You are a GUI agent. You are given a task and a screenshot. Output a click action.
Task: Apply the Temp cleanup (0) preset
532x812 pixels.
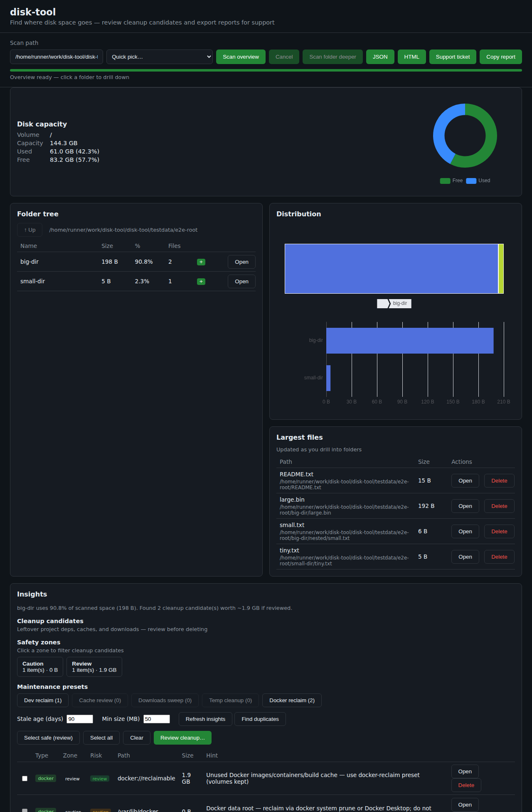230,701
